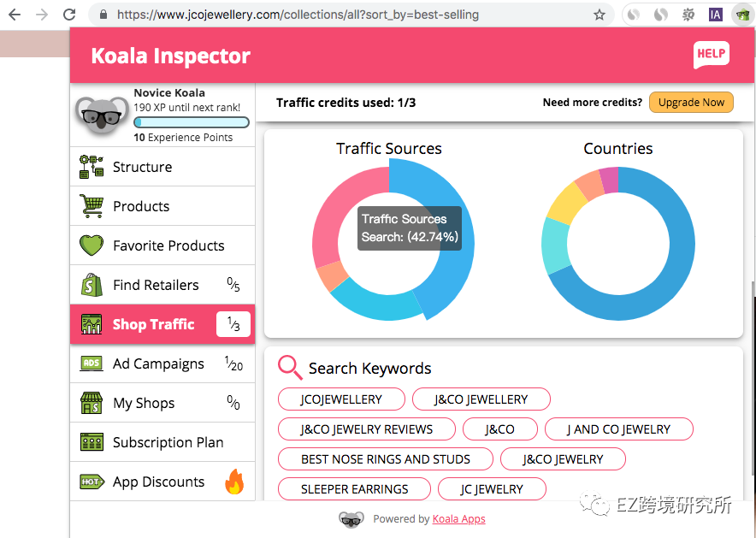Click the 'Countries' chart title
Viewport: 756px width, 538px height.
(x=618, y=149)
